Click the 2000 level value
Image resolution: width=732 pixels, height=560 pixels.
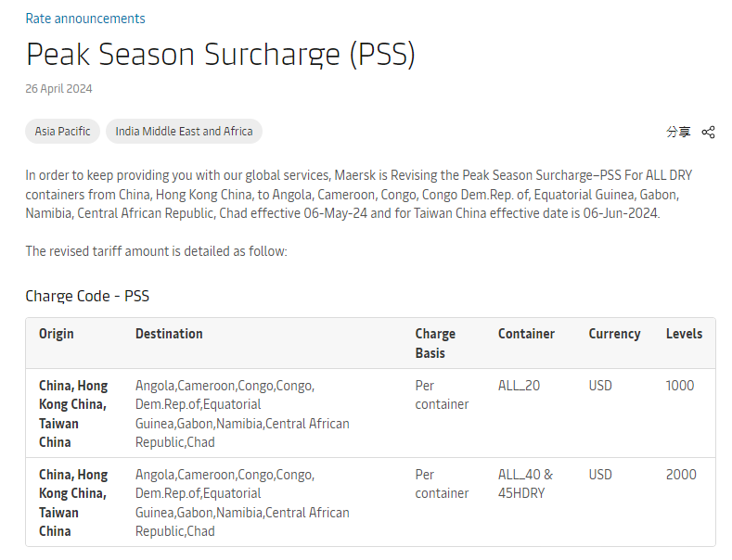[x=681, y=475]
